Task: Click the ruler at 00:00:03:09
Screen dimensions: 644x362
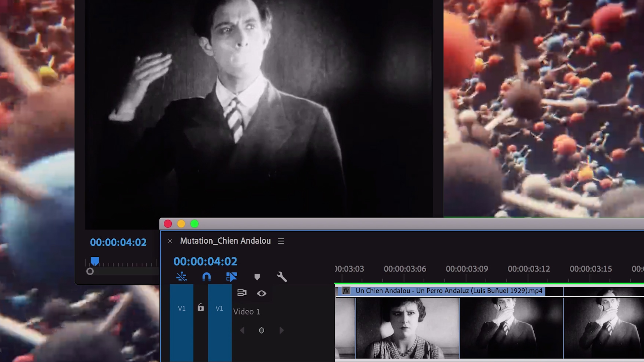Action: 467,269
